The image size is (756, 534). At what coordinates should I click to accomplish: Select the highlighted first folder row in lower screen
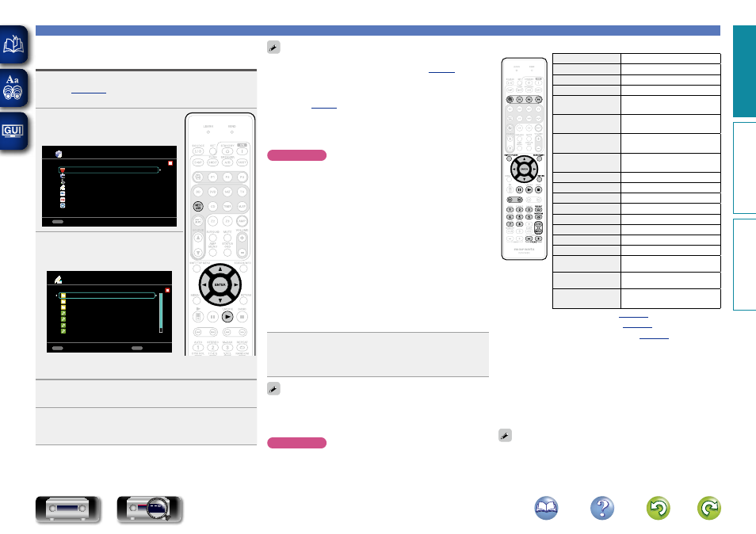point(107,296)
